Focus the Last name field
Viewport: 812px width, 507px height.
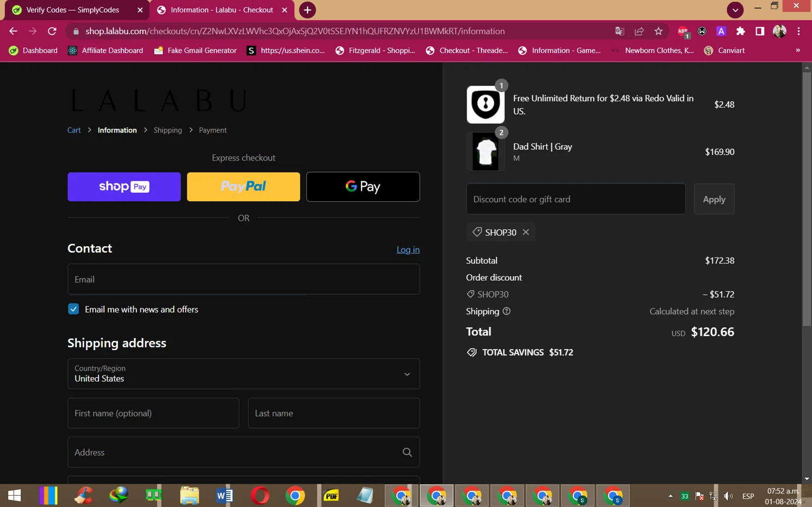click(x=334, y=413)
